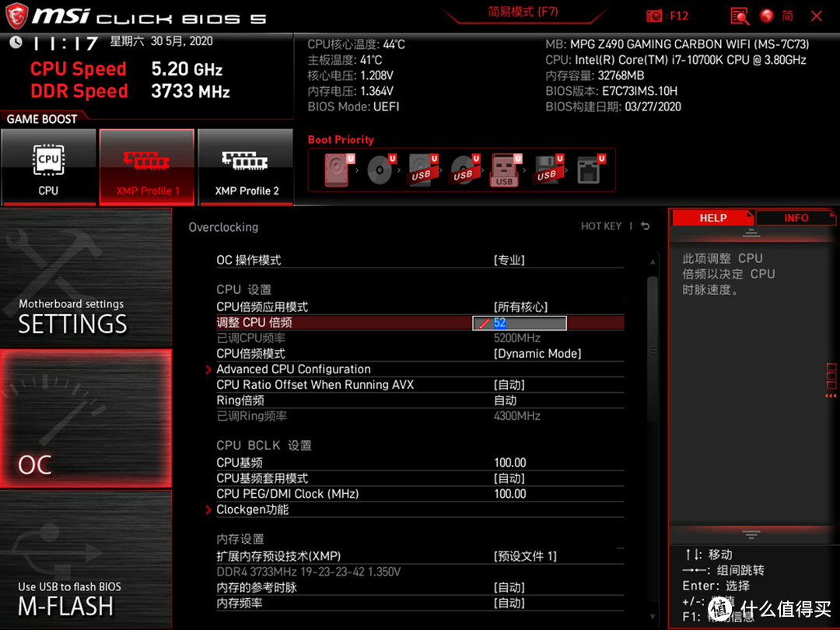
Task: Collapse help panel using top handle
Action: [751, 233]
